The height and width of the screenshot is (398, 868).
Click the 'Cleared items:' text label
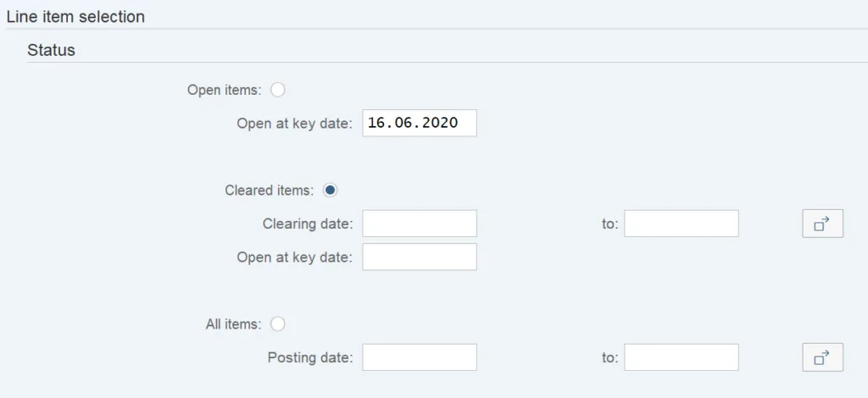(270, 191)
